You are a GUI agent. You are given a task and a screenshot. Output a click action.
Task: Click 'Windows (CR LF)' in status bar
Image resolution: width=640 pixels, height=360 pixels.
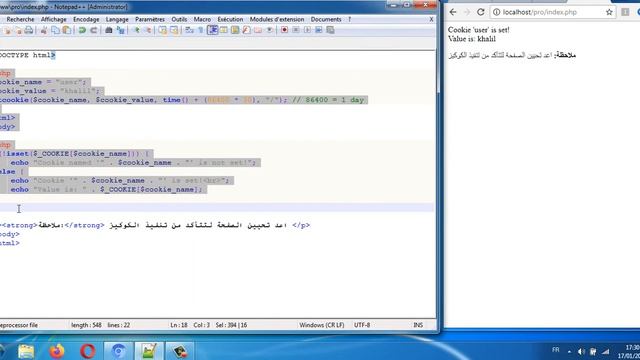coord(322,325)
